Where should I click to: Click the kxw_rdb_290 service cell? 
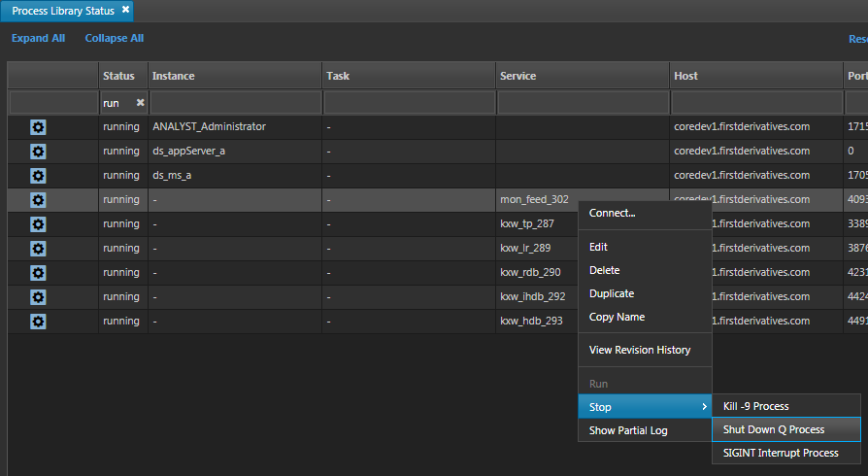[x=537, y=273]
